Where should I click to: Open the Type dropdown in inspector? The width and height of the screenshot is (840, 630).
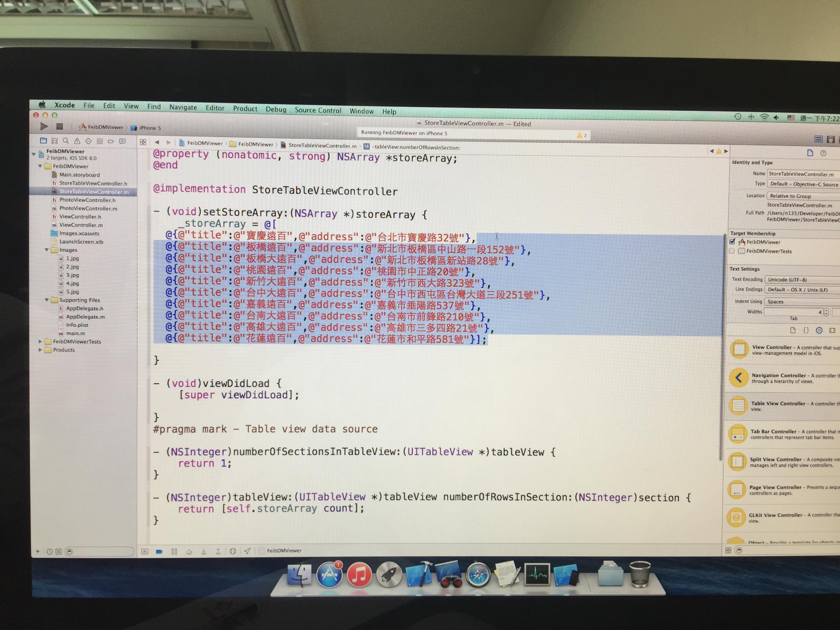803,184
